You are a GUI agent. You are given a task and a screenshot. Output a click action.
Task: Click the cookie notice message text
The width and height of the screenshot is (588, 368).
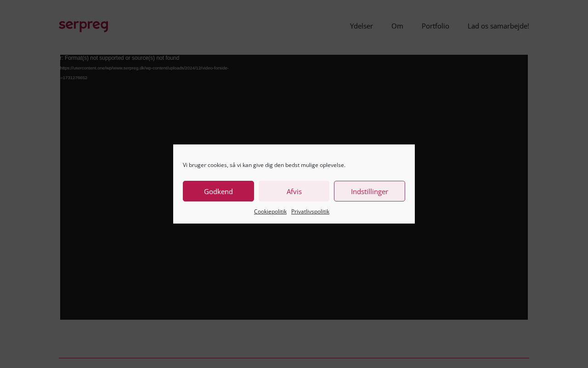pyautogui.click(x=264, y=165)
